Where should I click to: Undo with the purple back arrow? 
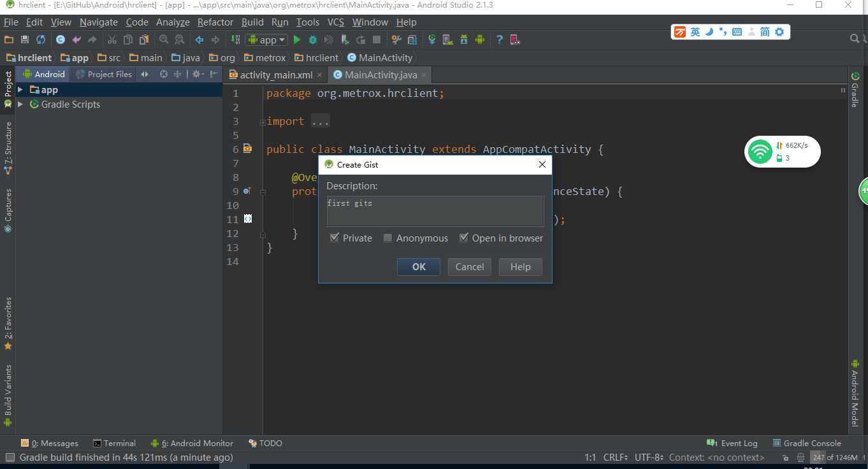click(x=76, y=40)
